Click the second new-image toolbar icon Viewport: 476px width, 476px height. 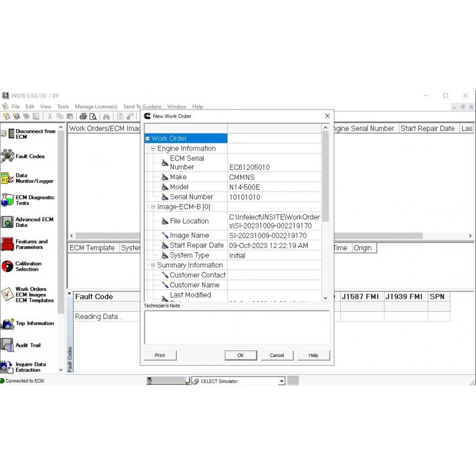tap(17, 116)
